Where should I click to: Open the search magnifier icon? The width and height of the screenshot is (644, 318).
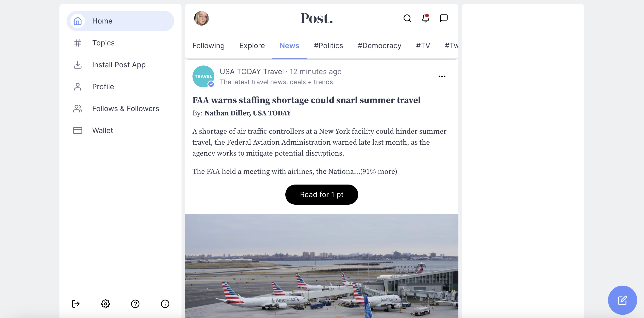click(x=407, y=18)
